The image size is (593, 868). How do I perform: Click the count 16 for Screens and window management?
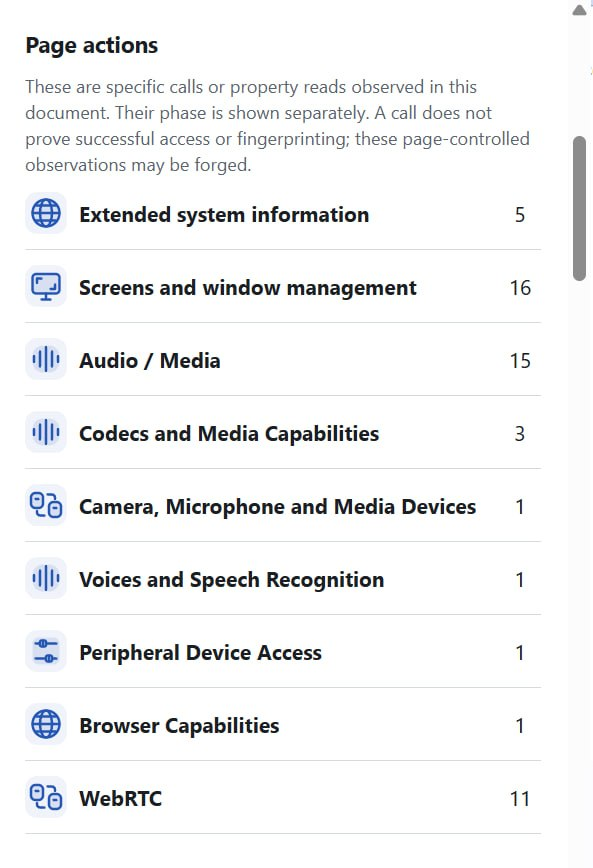click(x=520, y=288)
